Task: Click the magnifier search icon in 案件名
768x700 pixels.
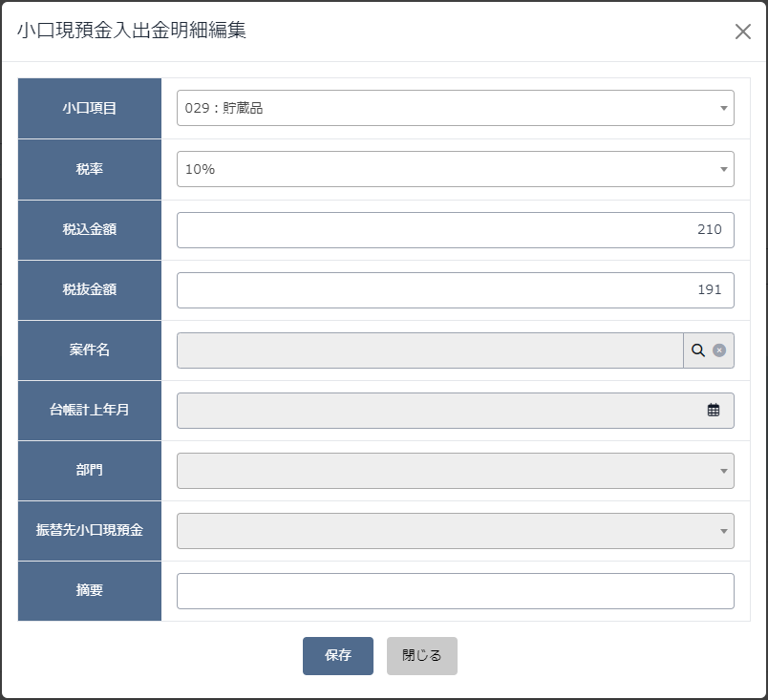Action: click(x=698, y=350)
